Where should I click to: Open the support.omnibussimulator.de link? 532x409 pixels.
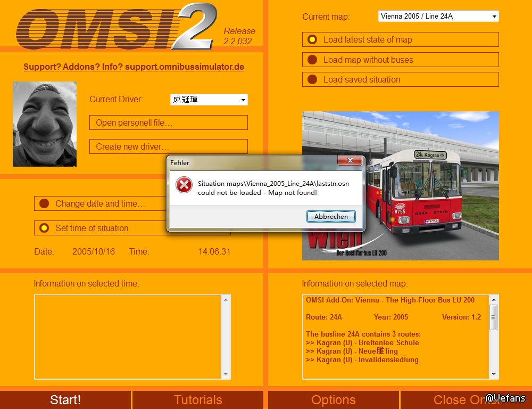point(134,67)
